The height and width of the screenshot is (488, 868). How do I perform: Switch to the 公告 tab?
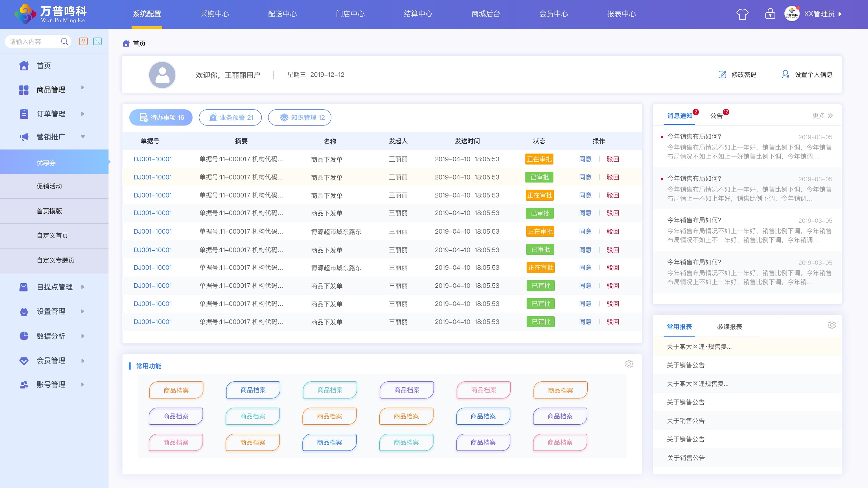pos(716,116)
